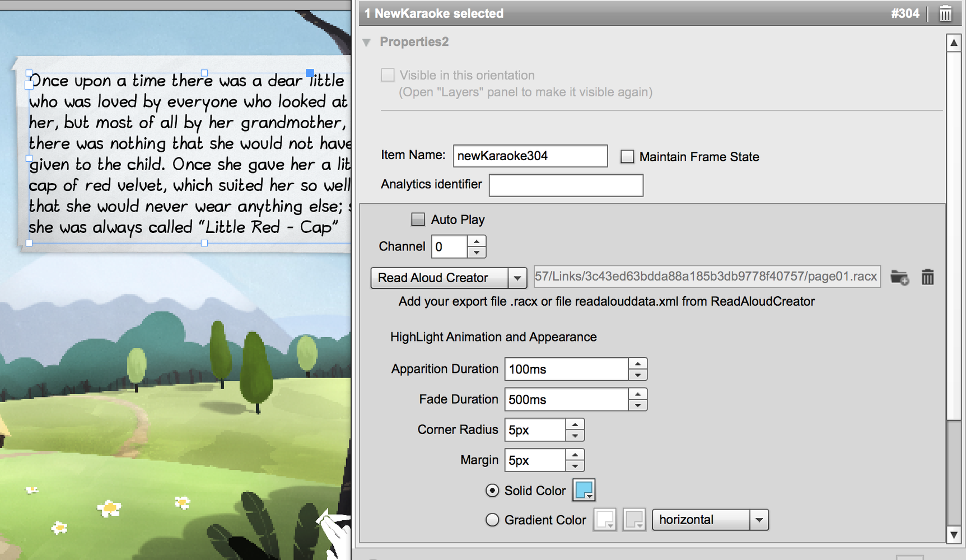
Task: Decrease Fade Duration with down arrow
Action: (x=638, y=405)
